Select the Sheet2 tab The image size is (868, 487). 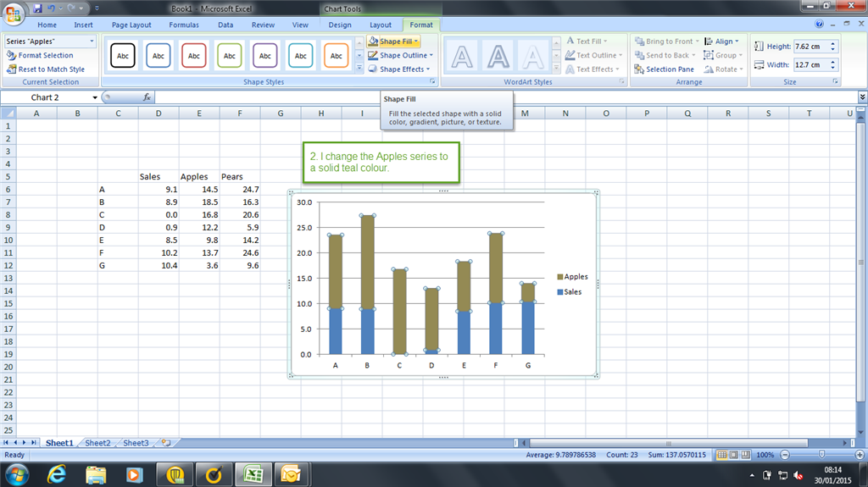(97, 443)
